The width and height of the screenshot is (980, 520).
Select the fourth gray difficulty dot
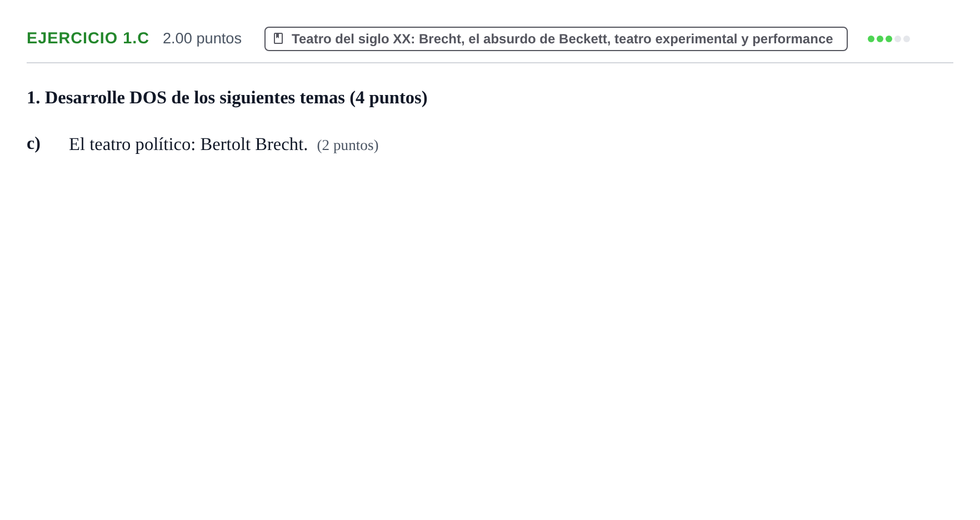point(898,39)
